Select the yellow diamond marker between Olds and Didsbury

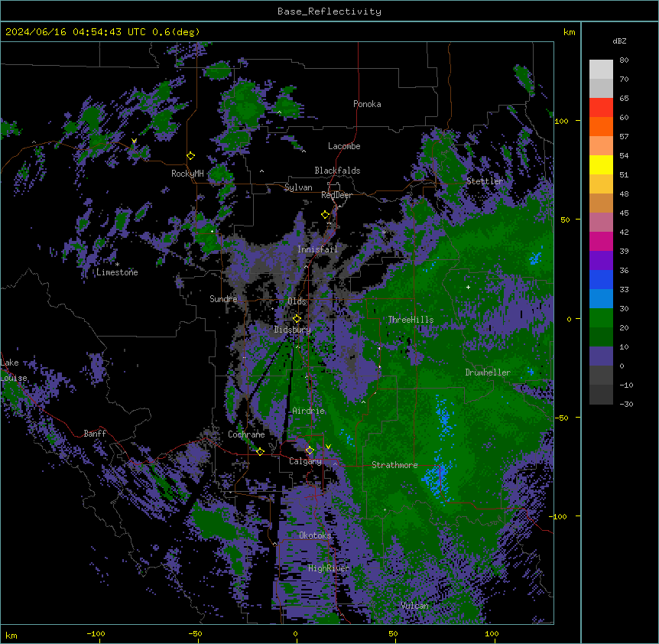297,318
